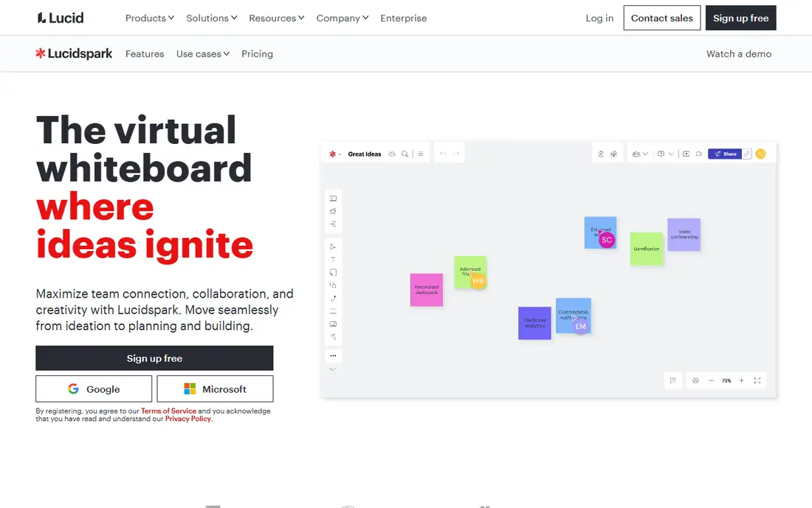The width and height of the screenshot is (812, 508).
Task: Click the Lucidspark logo in the sub-navigation
Action: click(x=74, y=53)
